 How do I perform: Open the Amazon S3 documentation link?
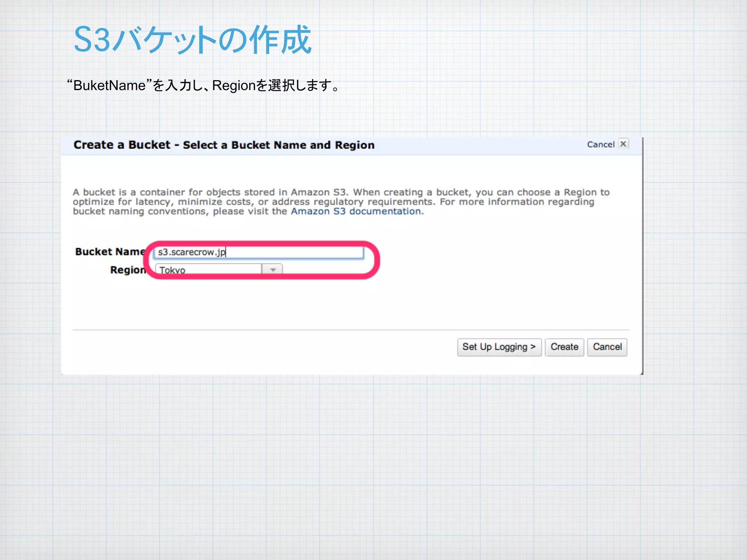[356, 211]
